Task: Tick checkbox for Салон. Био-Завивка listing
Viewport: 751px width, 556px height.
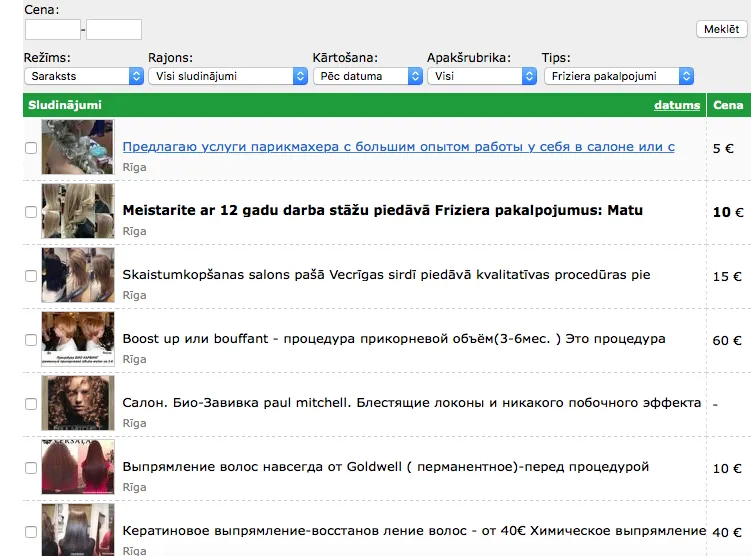Action: pos(31,404)
